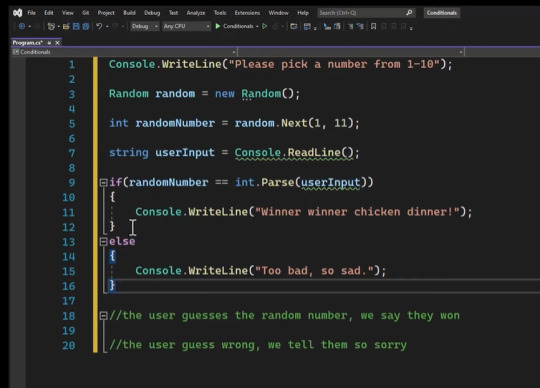This screenshot has width=540, height=388.
Task: Click the next bookmark icon
Action: pyautogui.click(x=394, y=26)
